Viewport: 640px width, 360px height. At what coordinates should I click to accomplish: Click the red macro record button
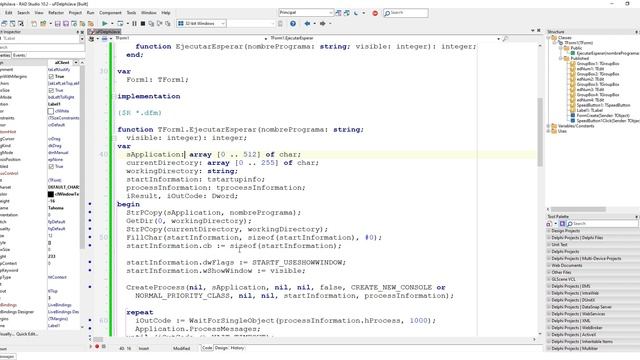(x=97, y=347)
